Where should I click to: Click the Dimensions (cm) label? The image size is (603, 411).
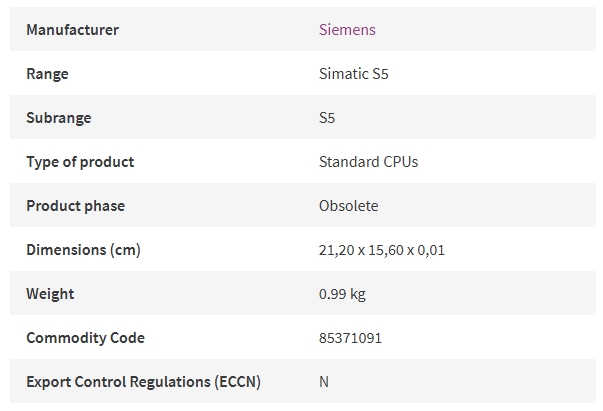(x=83, y=250)
